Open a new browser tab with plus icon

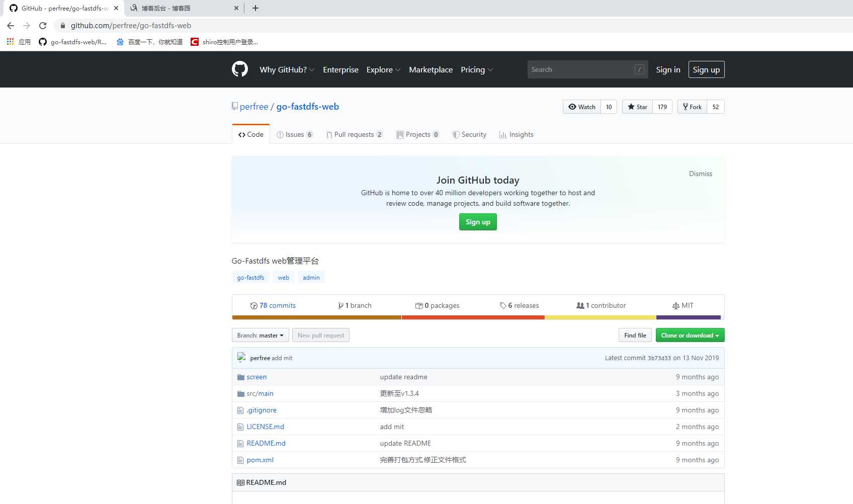point(255,8)
